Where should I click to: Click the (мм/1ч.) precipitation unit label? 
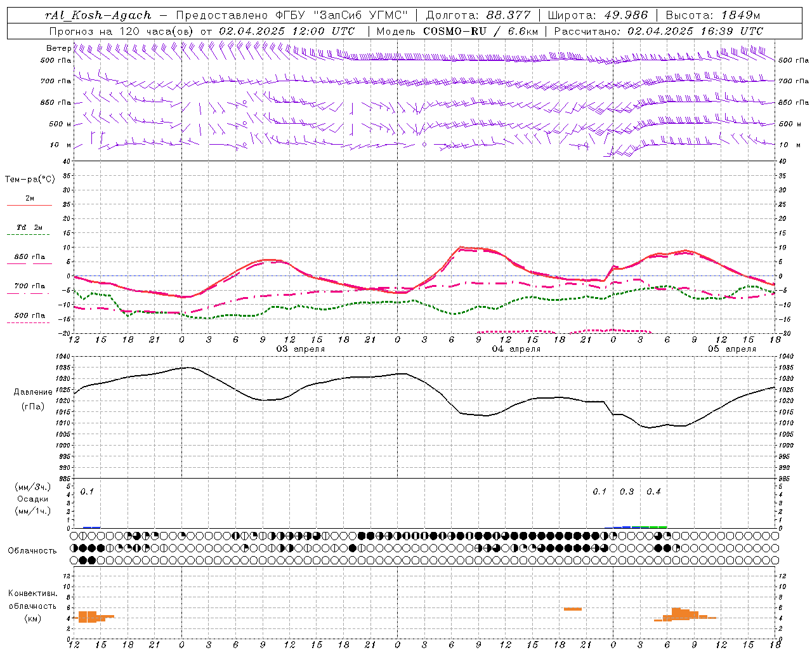click(x=32, y=511)
